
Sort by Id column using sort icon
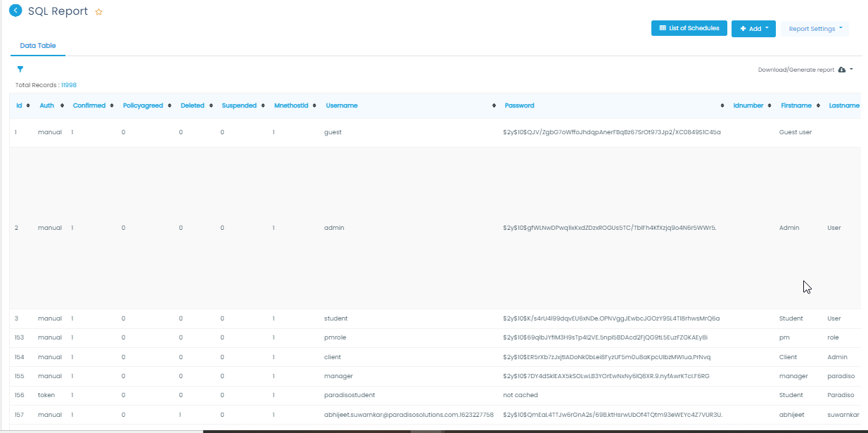[27, 105]
